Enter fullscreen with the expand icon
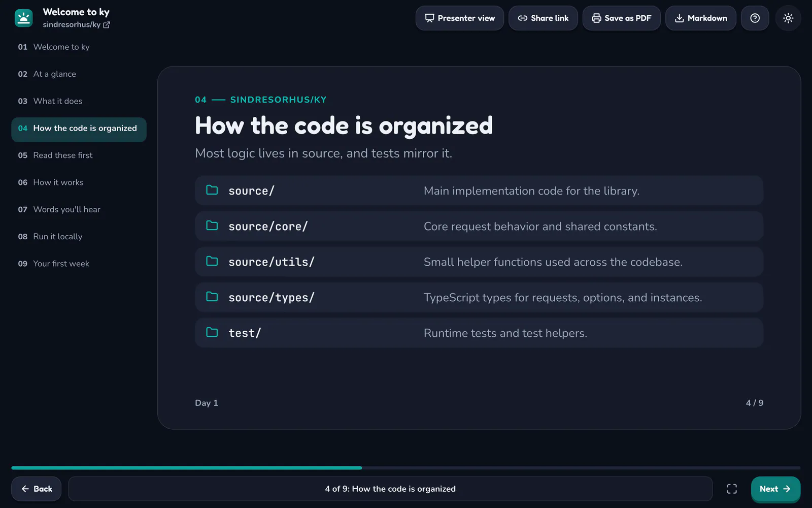Viewport: 812px width, 508px height. pos(732,489)
